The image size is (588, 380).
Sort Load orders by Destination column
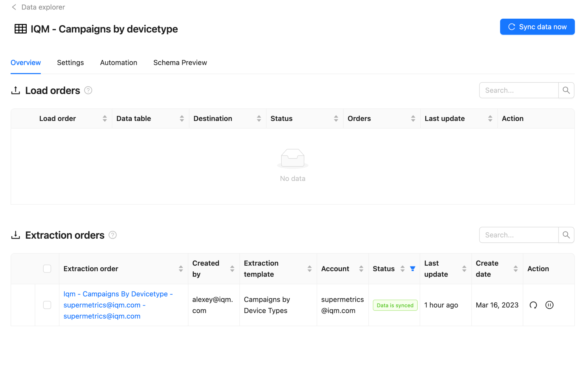pyautogui.click(x=259, y=118)
